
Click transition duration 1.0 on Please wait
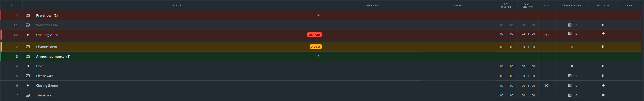(x=575, y=76)
